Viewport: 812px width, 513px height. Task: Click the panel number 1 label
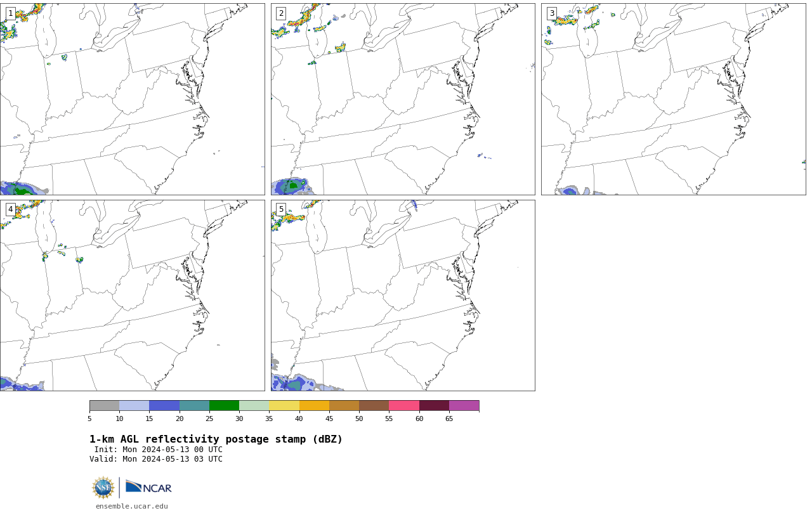pos(10,13)
